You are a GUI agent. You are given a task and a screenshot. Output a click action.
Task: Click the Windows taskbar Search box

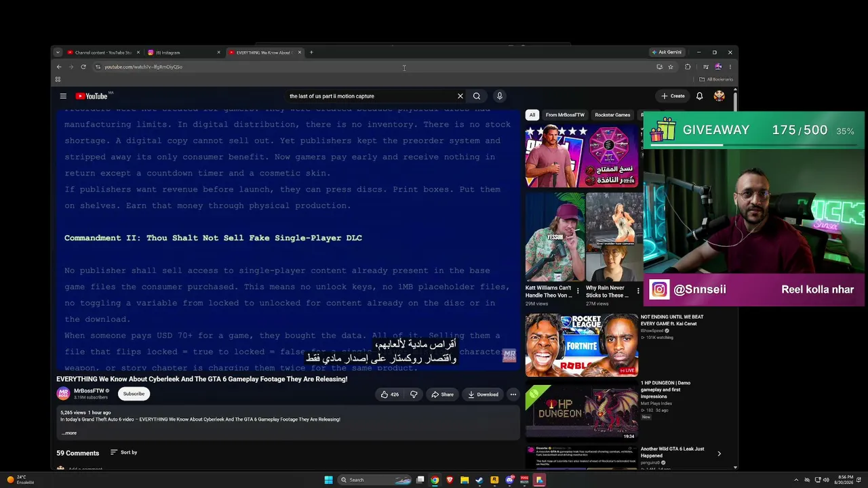(x=375, y=480)
